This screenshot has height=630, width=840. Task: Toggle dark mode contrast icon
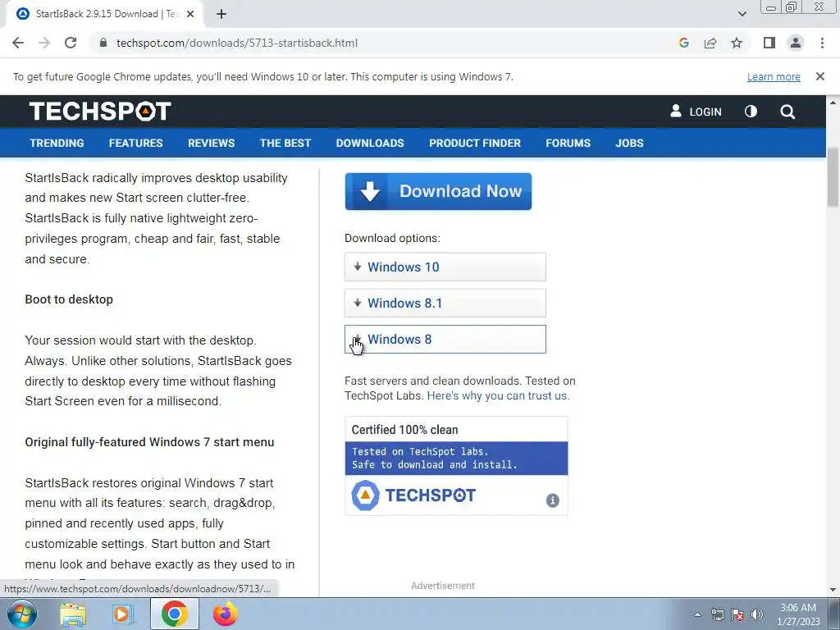tap(751, 112)
